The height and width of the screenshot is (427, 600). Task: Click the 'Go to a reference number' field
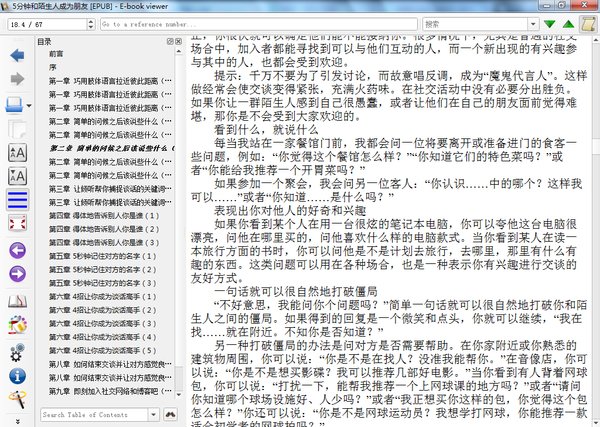[x=259, y=24]
